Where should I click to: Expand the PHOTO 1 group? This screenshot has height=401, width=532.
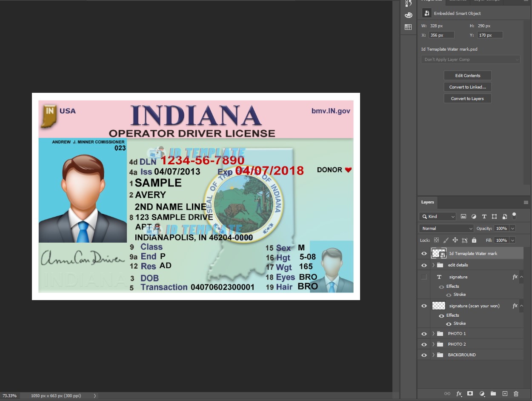(433, 334)
